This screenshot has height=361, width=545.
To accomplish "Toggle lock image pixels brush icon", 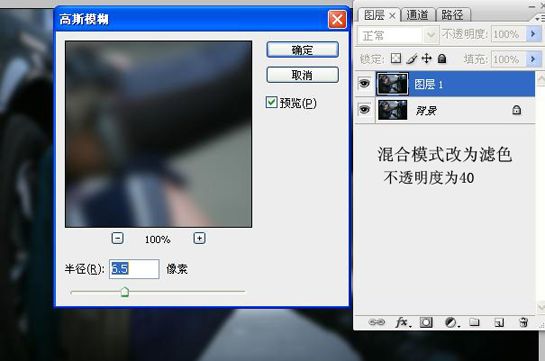I will click(412, 59).
